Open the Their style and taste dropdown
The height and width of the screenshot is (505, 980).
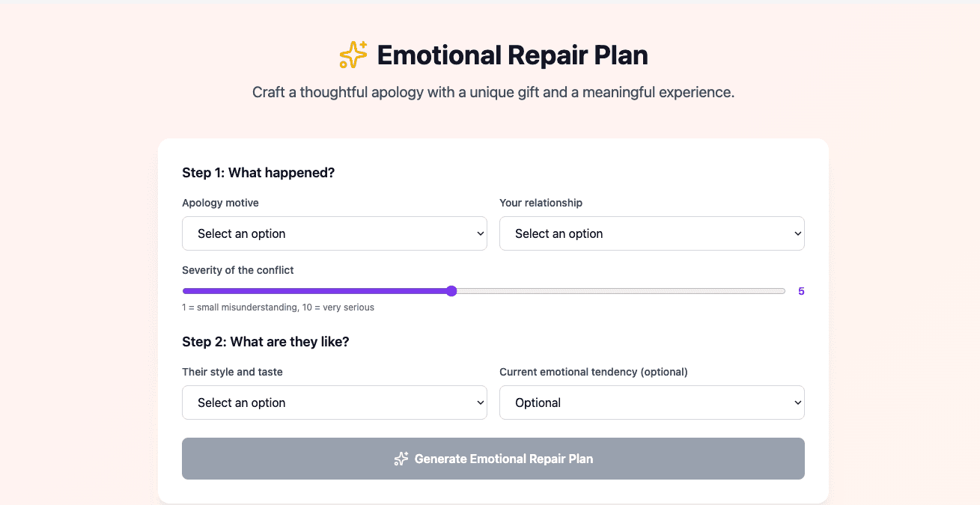[334, 402]
